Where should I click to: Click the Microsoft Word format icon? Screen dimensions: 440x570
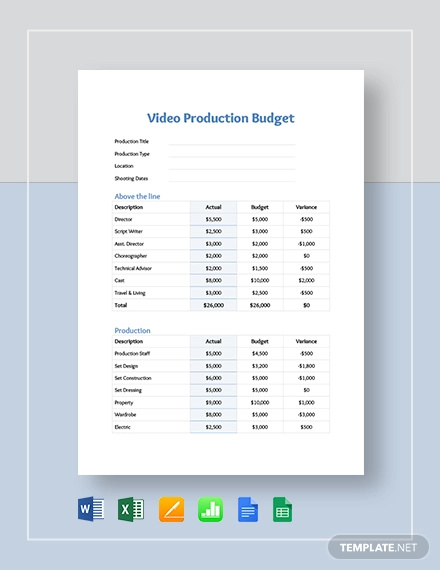coord(91,509)
